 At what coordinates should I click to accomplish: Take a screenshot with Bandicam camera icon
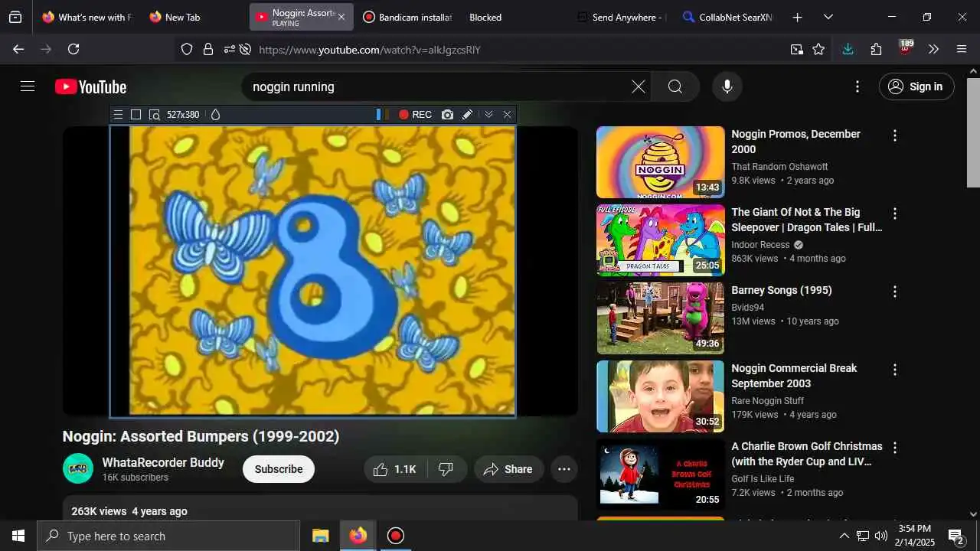click(447, 115)
